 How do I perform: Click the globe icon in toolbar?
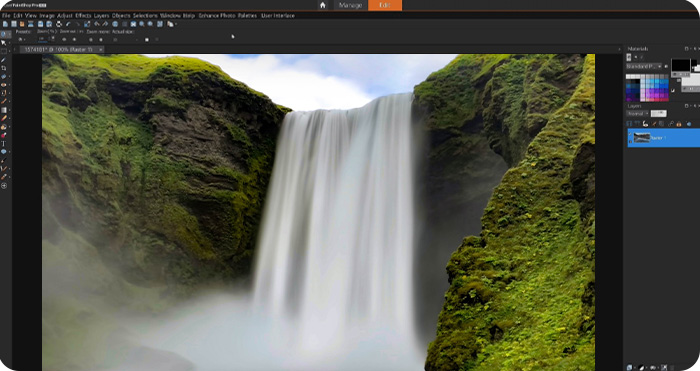[x=115, y=24]
